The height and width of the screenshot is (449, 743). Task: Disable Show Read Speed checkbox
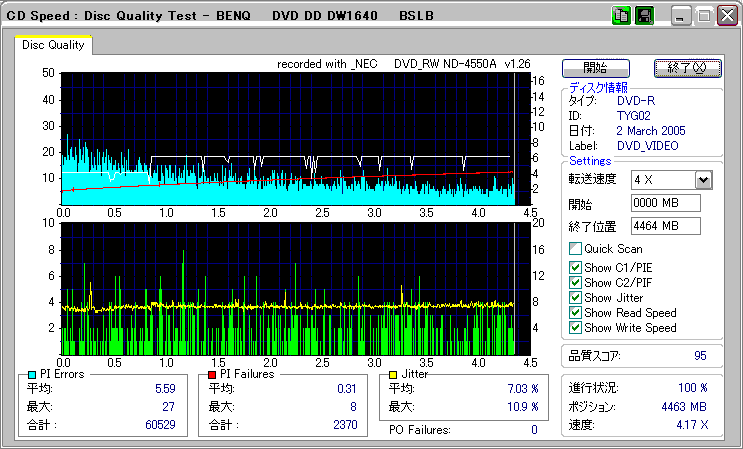[574, 313]
